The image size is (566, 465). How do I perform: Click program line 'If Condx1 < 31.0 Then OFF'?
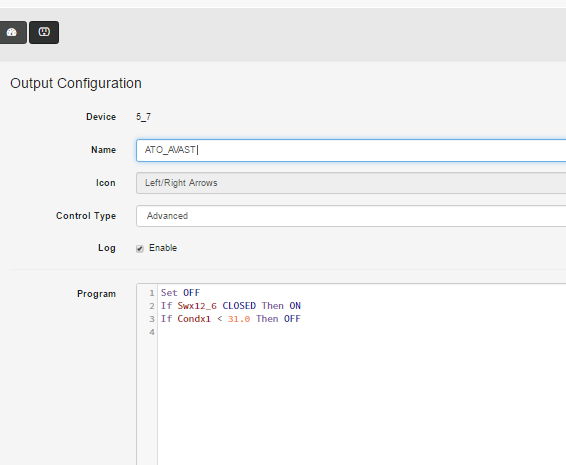[231, 319]
